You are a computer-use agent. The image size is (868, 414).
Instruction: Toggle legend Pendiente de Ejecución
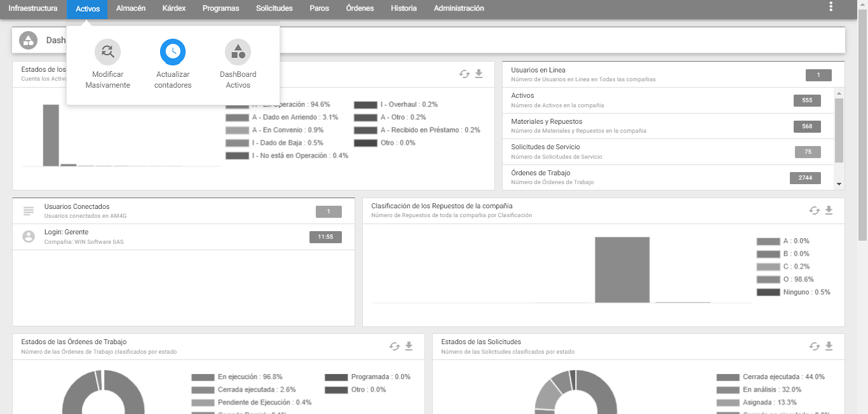[252, 402]
